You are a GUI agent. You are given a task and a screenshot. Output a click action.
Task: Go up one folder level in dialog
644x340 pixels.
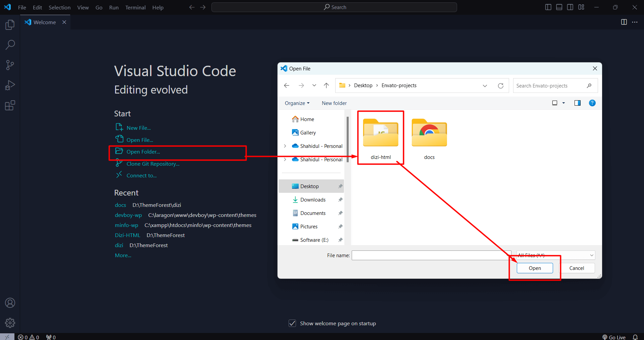(x=326, y=86)
